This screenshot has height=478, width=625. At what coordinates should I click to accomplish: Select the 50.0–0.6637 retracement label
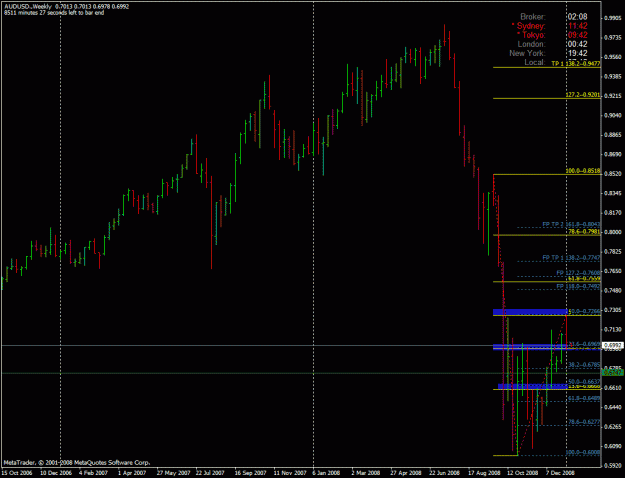tap(584, 382)
